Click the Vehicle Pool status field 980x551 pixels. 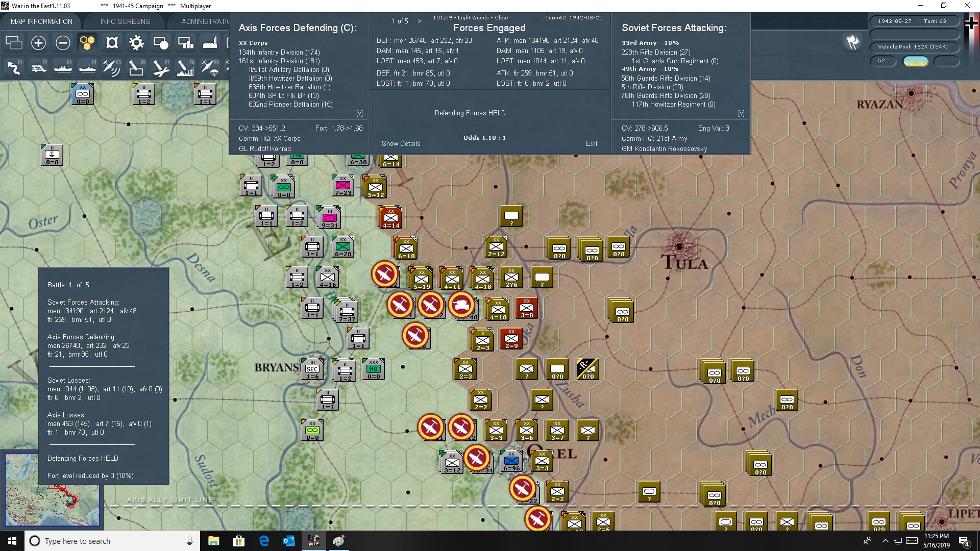click(x=915, y=47)
